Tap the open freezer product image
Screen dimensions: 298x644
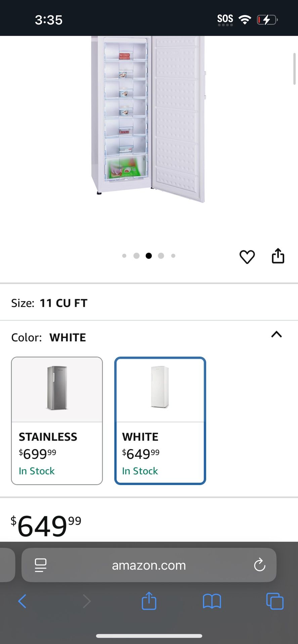[x=148, y=117]
